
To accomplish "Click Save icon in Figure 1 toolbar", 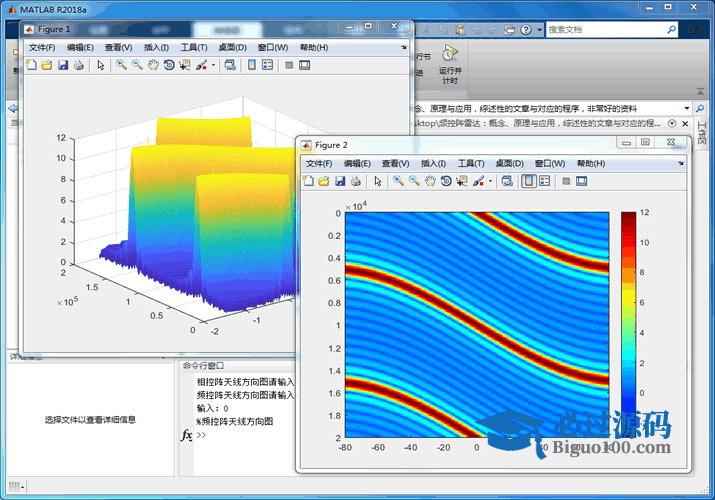I will click(x=63, y=65).
